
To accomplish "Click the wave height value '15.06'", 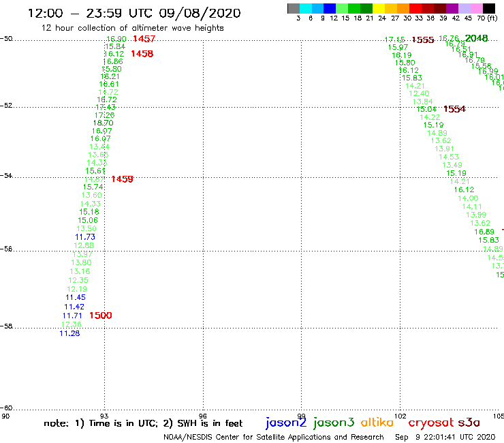I will pyautogui.click(x=88, y=220).
